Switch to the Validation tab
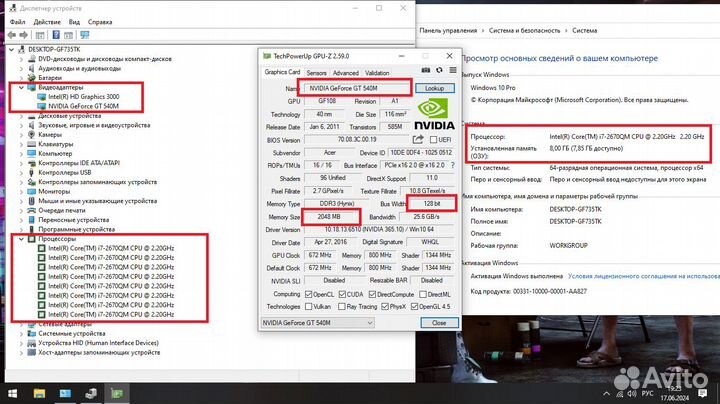The height and width of the screenshot is (404, 720). click(377, 73)
